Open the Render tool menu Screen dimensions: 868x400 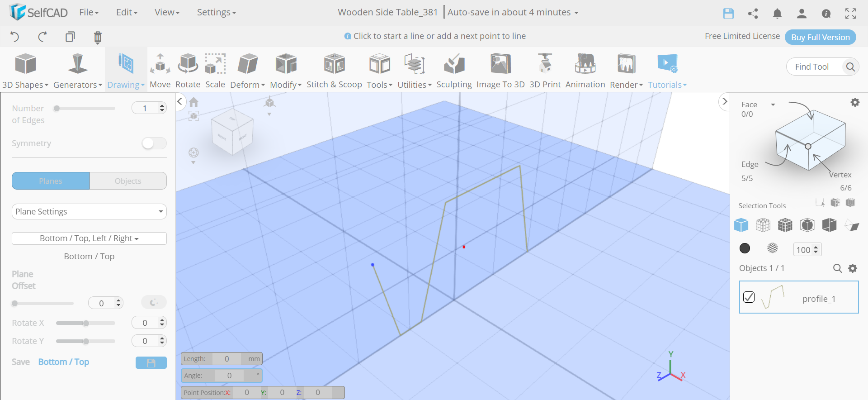tap(626, 71)
